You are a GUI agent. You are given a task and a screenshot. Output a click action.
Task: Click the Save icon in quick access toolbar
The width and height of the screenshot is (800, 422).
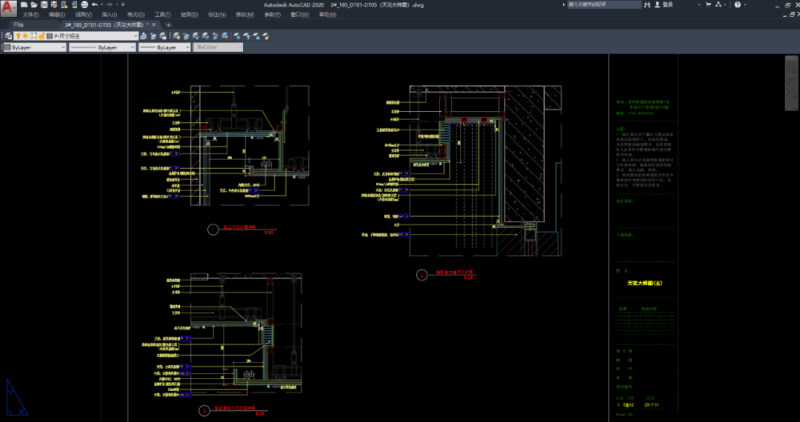(x=43, y=5)
